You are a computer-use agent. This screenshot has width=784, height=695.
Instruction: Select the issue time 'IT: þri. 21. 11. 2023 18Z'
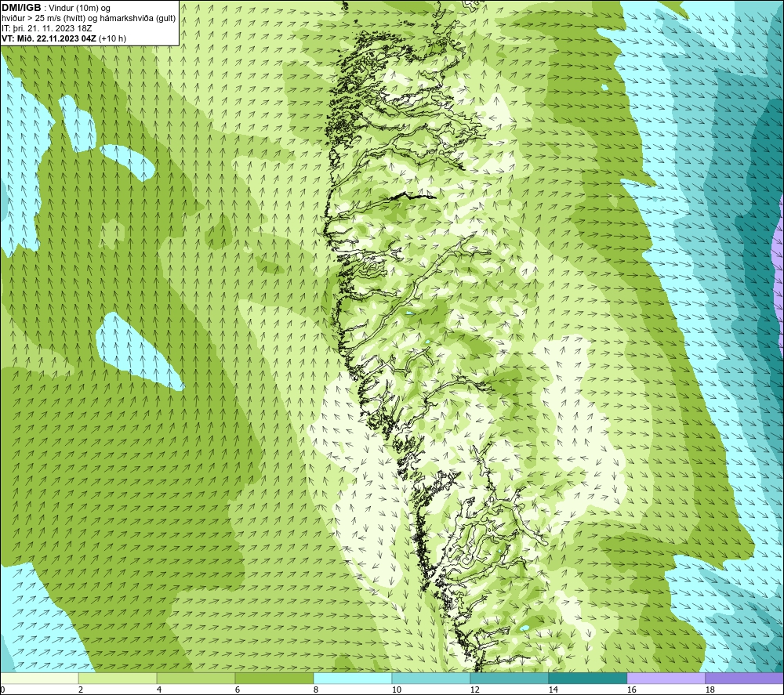46,28
